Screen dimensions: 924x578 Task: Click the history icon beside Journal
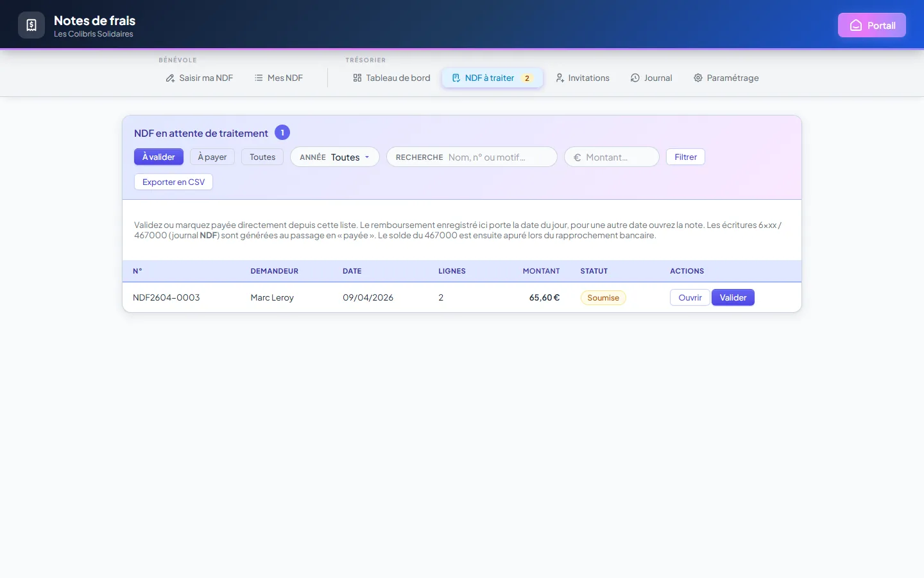[635, 78]
